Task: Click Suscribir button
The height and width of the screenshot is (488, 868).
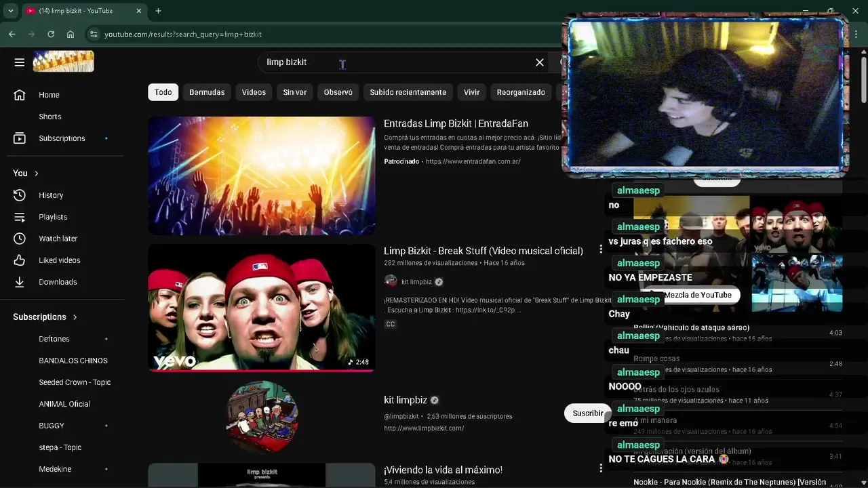Action: click(x=587, y=413)
